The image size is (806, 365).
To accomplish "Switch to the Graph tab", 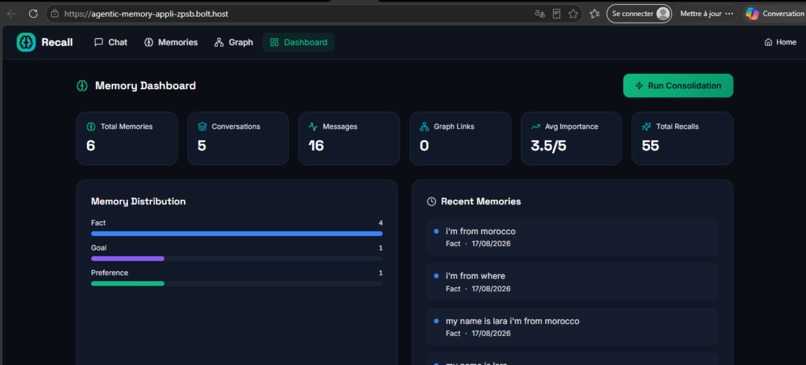I will [x=234, y=42].
